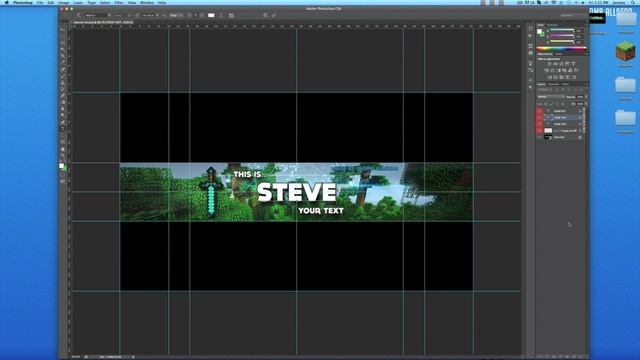The height and width of the screenshot is (360, 640).
Task: Select the open document tab
Action: coord(103,22)
